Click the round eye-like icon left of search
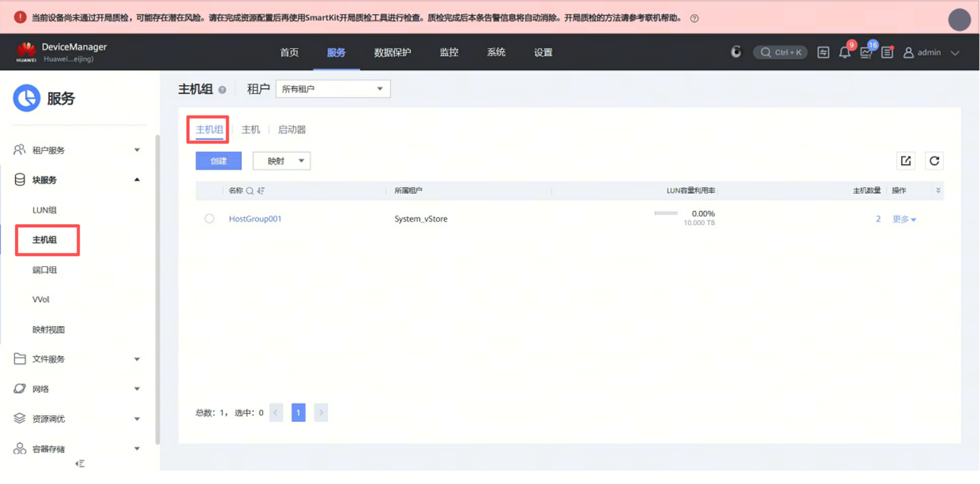The image size is (980, 484). [736, 52]
